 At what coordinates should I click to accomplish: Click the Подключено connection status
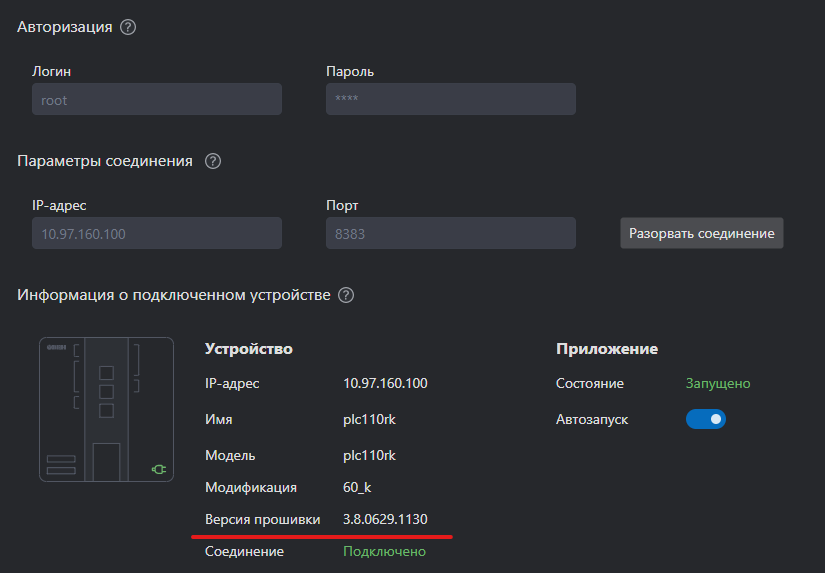pyautogui.click(x=385, y=551)
